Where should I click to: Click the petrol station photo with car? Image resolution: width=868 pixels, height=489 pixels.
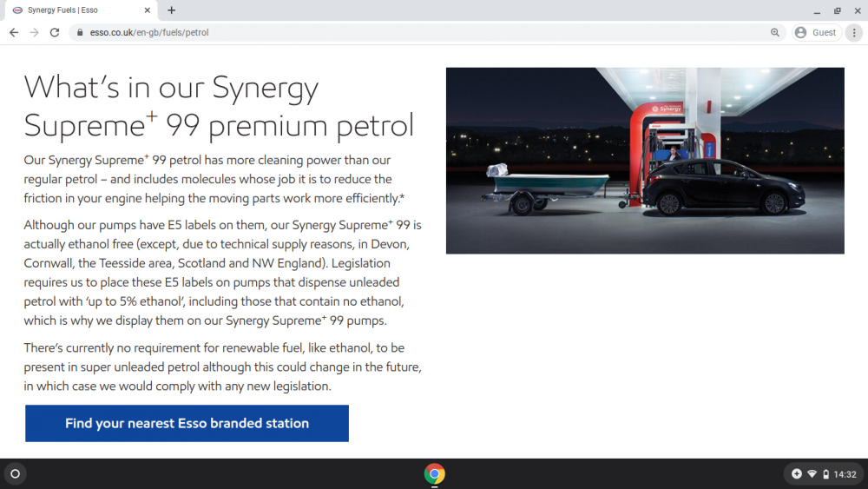click(x=645, y=161)
